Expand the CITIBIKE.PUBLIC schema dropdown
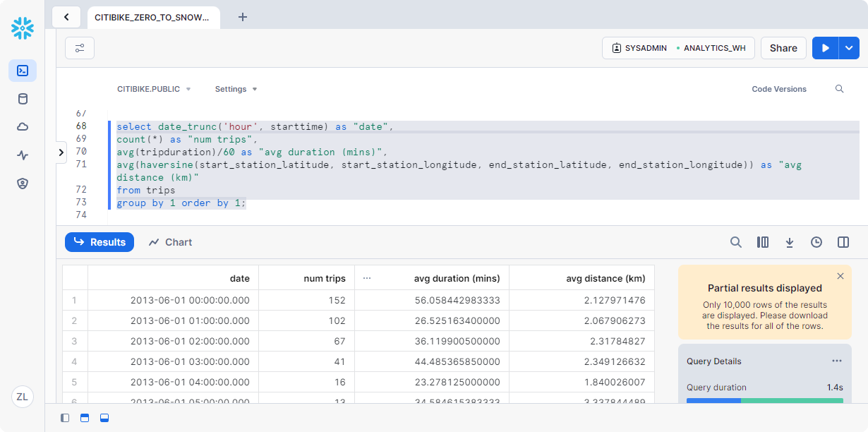The height and width of the screenshot is (432, 868). (154, 89)
